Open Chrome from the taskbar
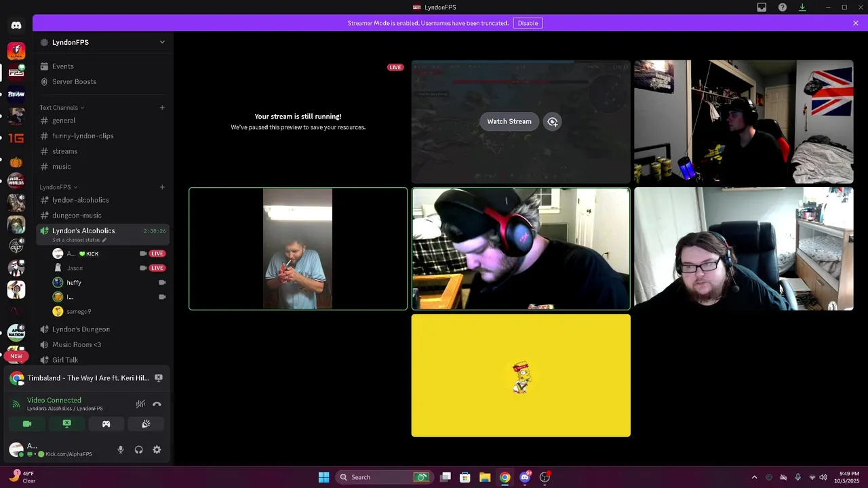 coord(505,477)
